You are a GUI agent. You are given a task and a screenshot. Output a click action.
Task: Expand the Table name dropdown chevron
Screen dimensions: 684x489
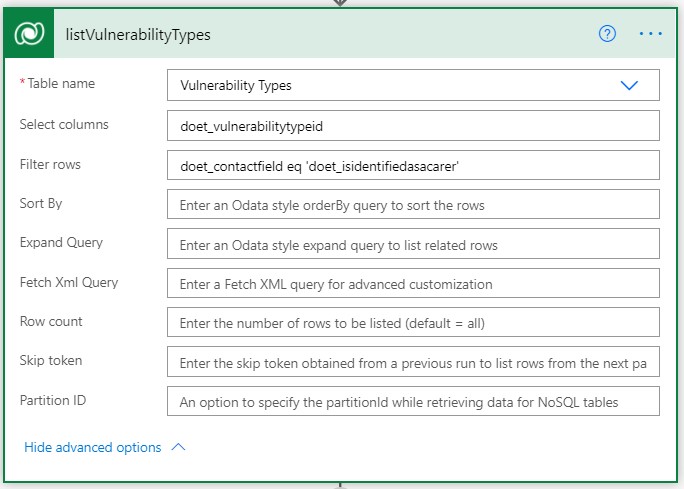click(629, 86)
